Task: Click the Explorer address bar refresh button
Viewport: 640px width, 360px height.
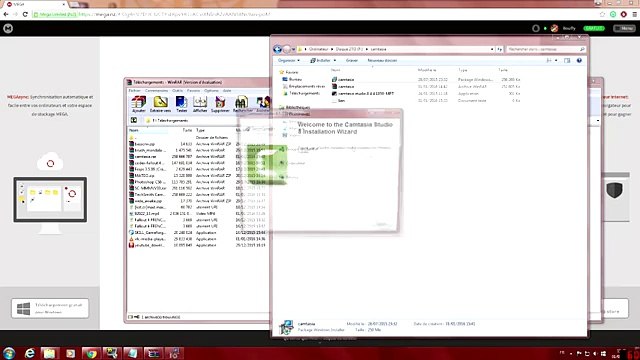Action: pos(500,49)
